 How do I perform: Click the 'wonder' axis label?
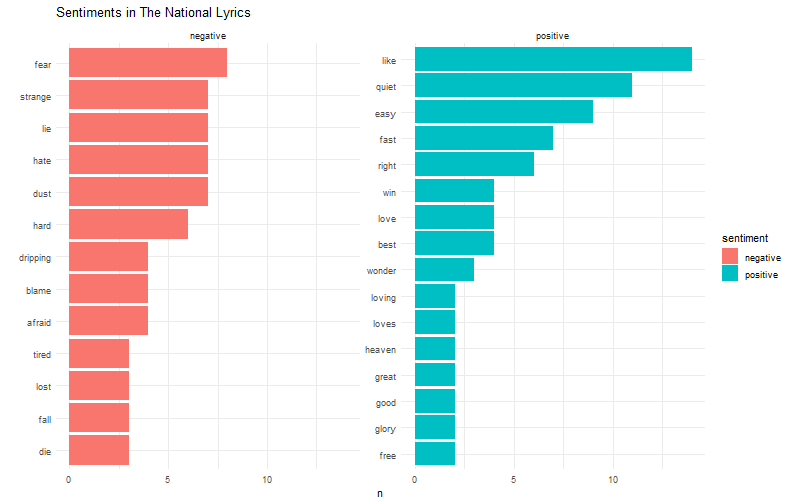point(381,271)
